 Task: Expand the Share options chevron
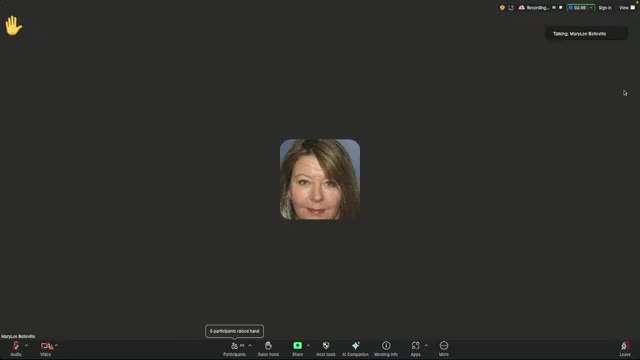click(308, 346)
